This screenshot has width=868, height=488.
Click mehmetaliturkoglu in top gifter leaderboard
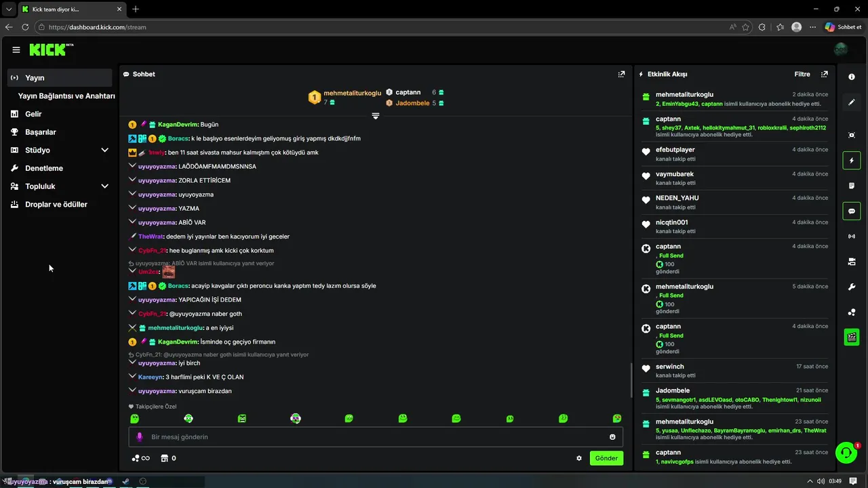(353, 93)
